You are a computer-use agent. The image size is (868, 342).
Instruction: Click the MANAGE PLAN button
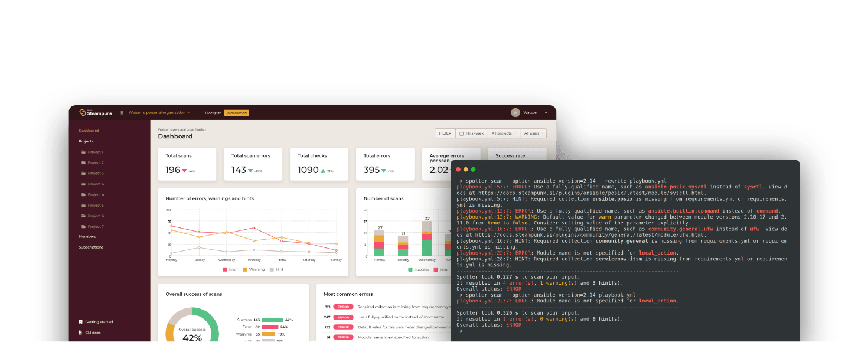pos(237,112)
